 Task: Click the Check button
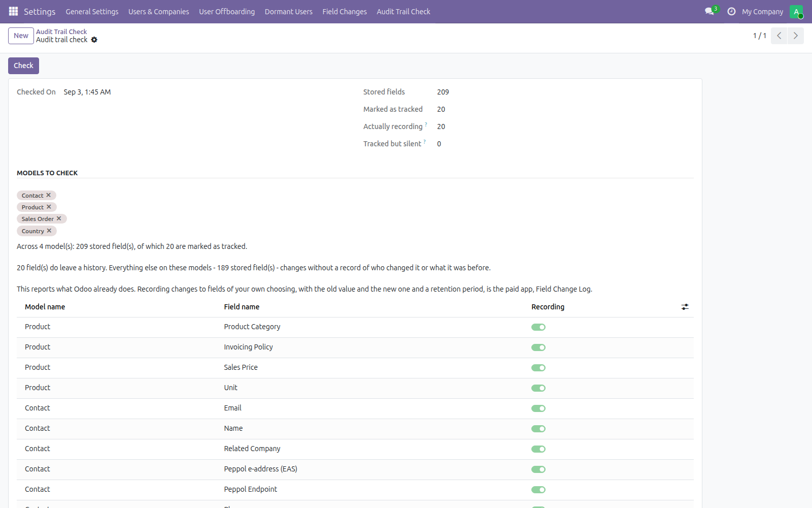pos(23,66)
